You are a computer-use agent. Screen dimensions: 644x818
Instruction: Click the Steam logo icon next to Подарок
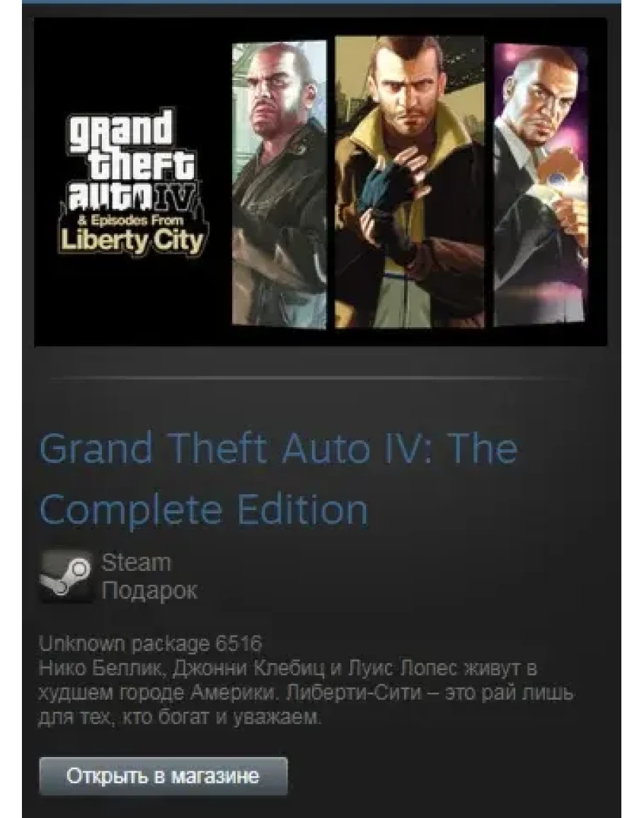(67, 576)
